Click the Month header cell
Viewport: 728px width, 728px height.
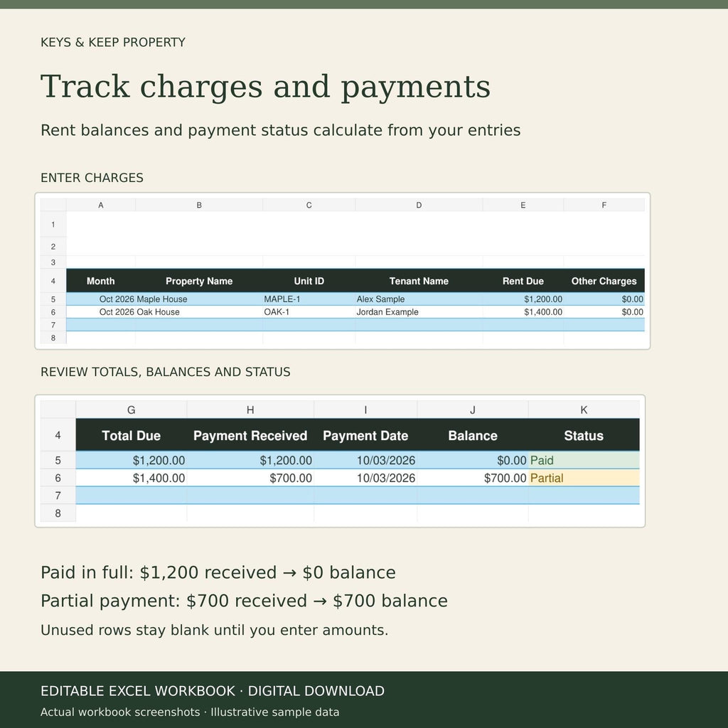(101, 281)
